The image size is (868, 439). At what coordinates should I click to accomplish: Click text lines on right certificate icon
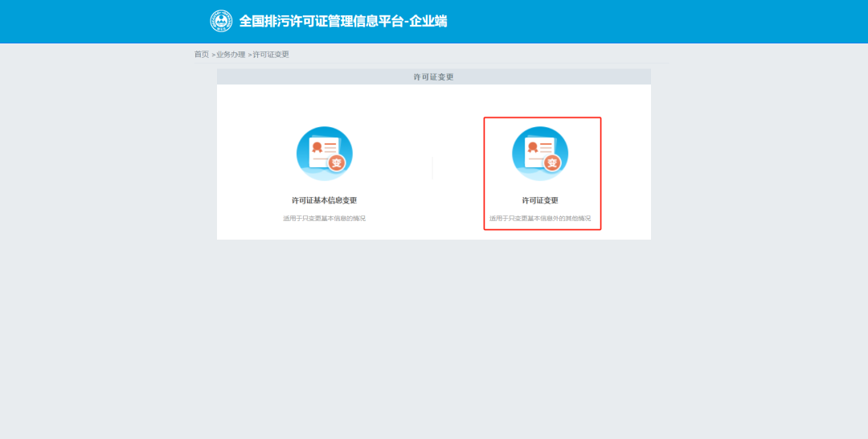click(547, 147)
